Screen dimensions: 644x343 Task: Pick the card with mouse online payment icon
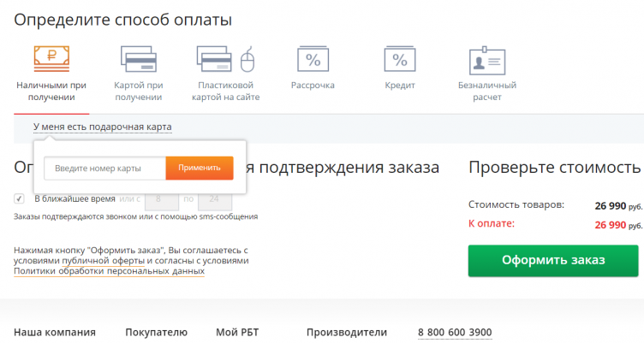click(x=225, y=59)
